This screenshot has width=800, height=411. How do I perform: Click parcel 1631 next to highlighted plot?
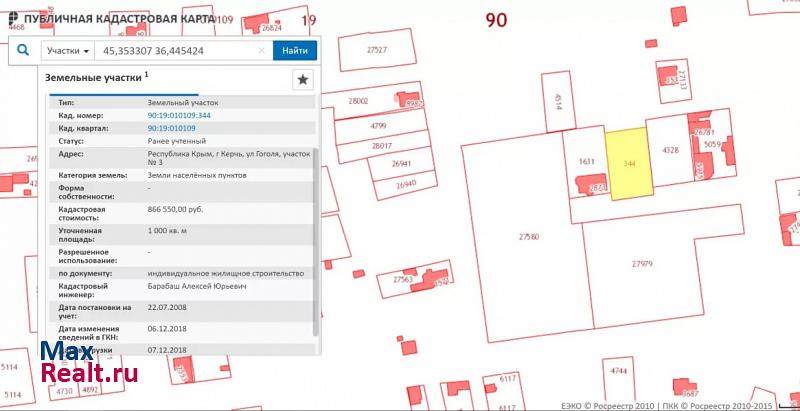586,160
